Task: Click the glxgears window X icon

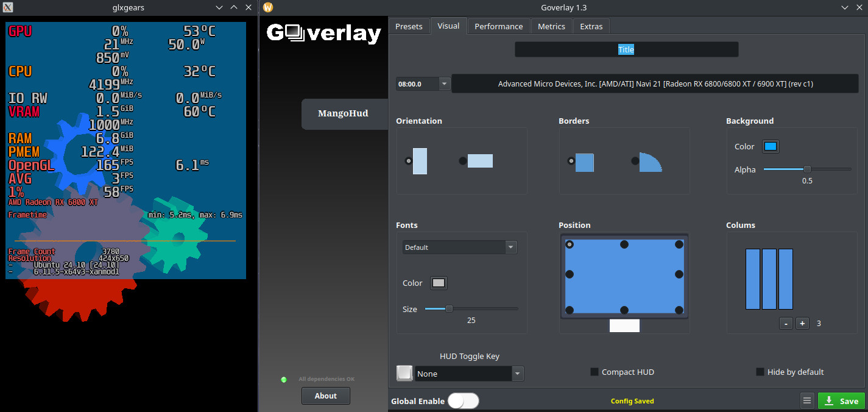Action: click(8, 7)
